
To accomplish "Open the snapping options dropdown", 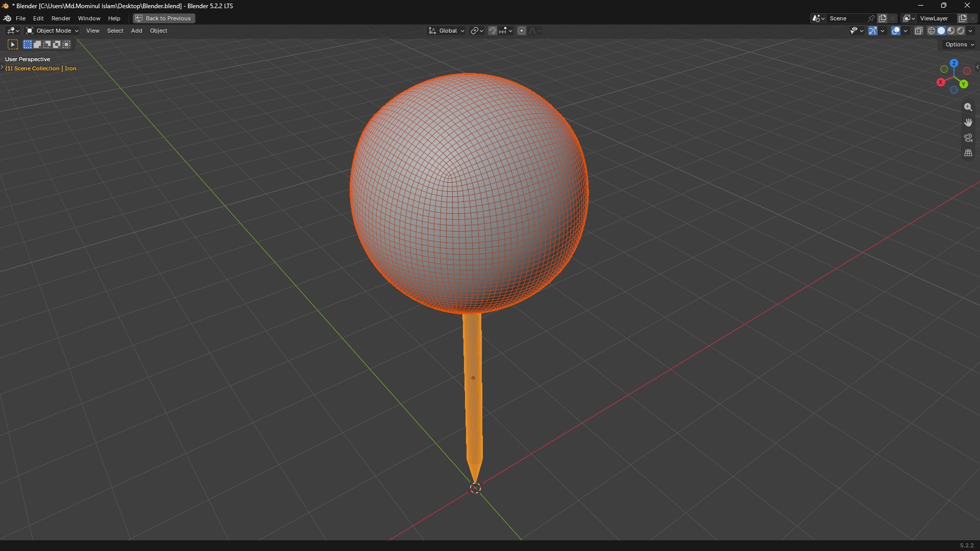I will [x=506, y=31].
